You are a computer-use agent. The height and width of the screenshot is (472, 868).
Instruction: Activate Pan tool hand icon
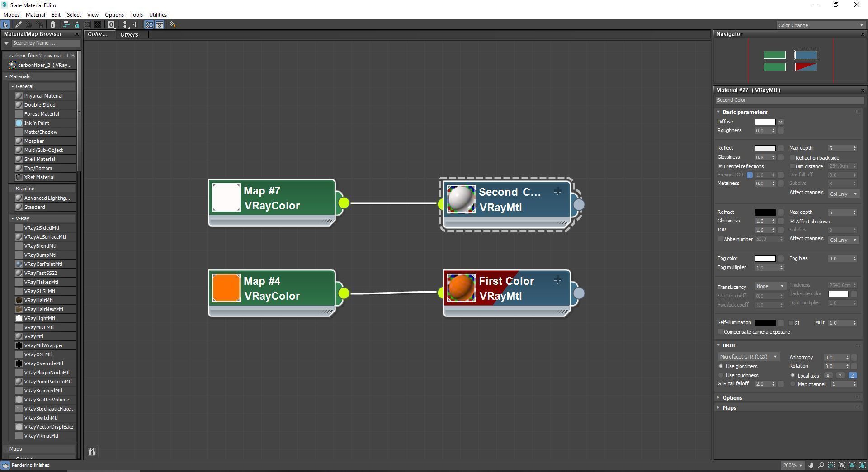tap(811, 465)
